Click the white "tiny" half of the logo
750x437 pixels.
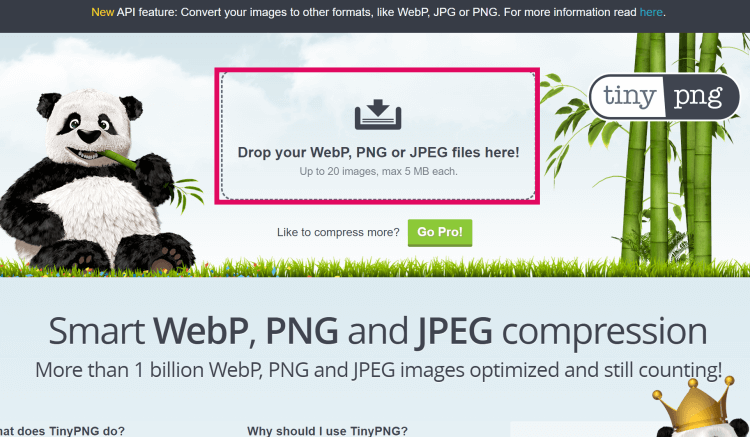click(629, 96)
